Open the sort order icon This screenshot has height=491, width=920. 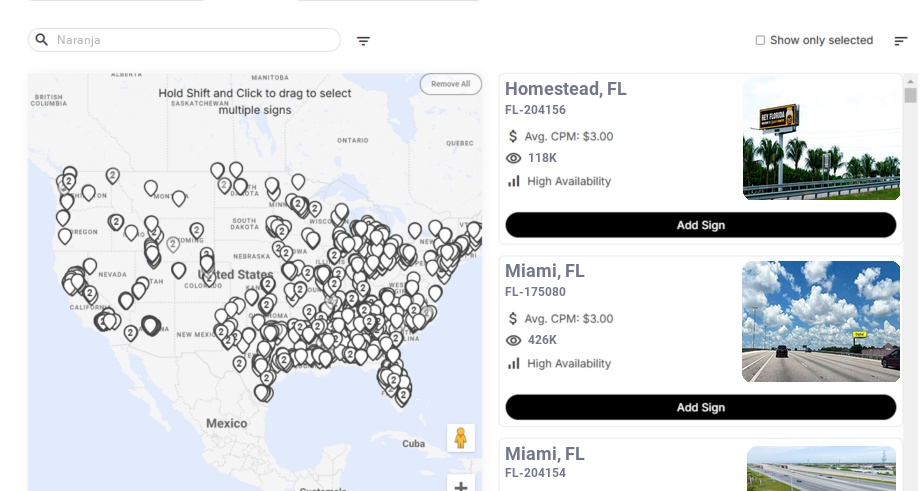[x=900, y=41]
